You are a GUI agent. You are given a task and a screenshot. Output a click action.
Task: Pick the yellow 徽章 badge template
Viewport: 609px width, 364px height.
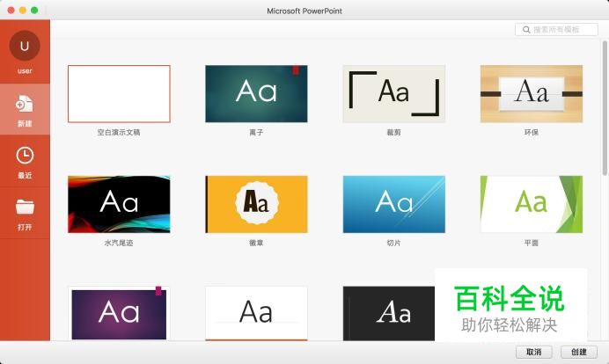click(256, 205)
